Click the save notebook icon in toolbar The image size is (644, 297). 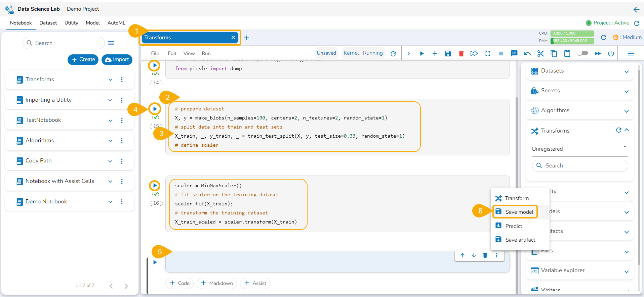448,54
